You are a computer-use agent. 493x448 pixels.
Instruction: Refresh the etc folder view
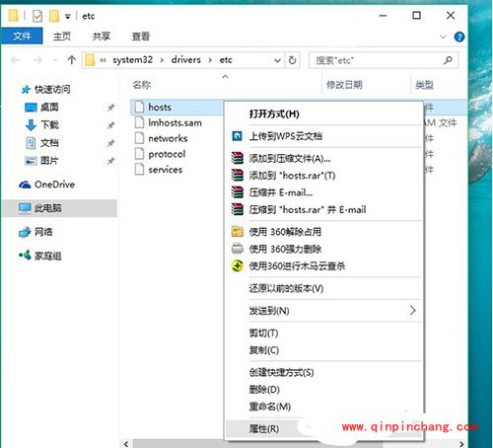pos(292,60)
